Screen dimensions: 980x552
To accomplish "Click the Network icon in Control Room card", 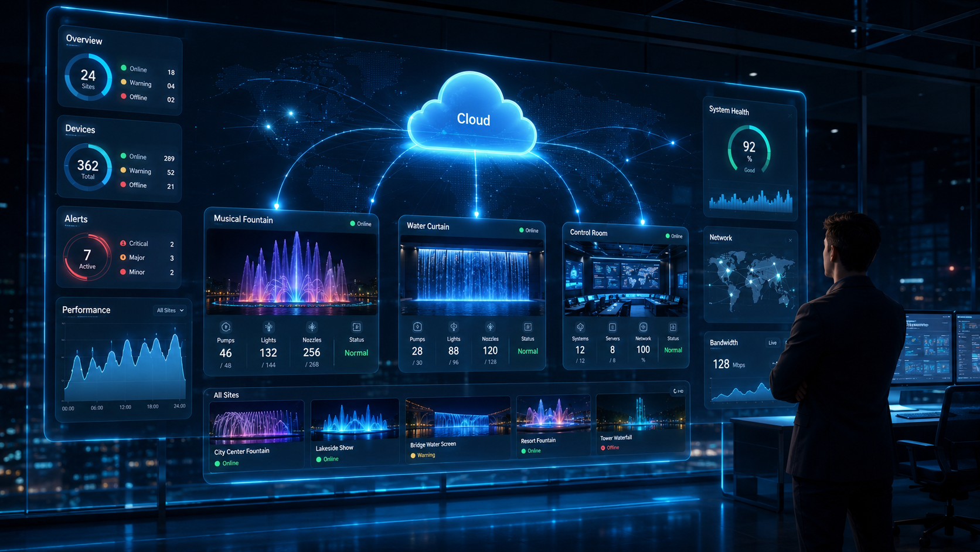I will point(643,327).
